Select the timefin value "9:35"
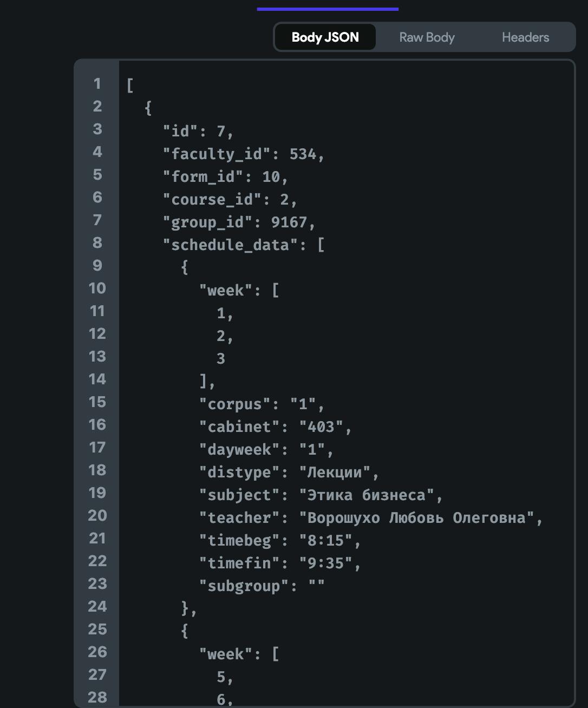Viewport: 588px width, 708px height. [x=325, y=563]
